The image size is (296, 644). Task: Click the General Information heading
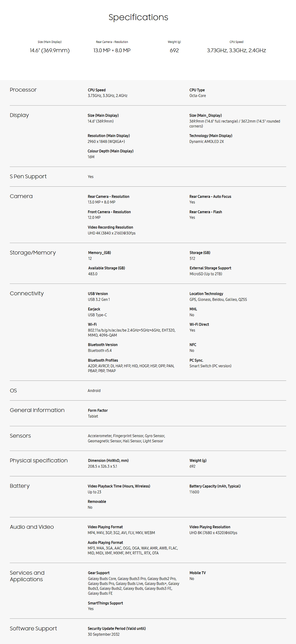click(37, 410)
